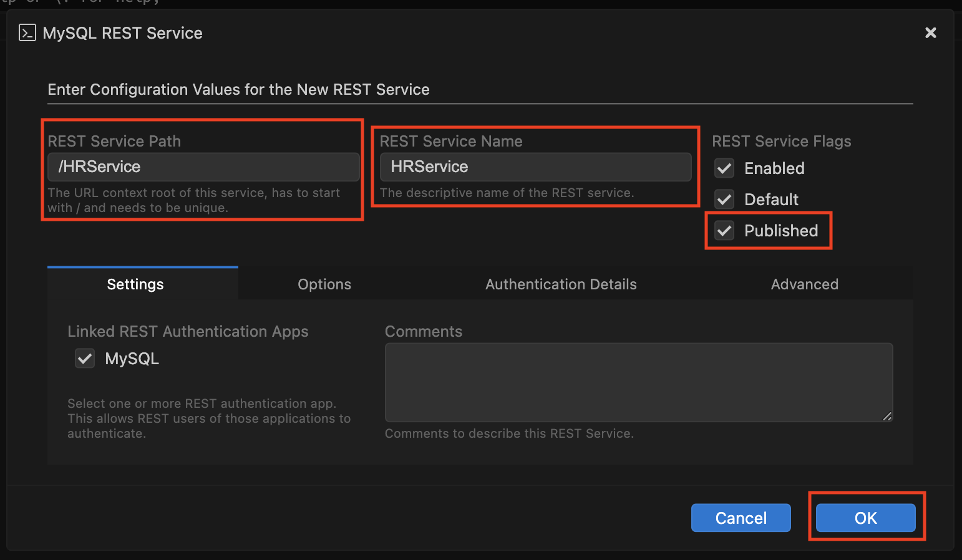Click inside the REST Service Path field
The width and height of the screenshot is (962, 560).
tap(203, 167)
